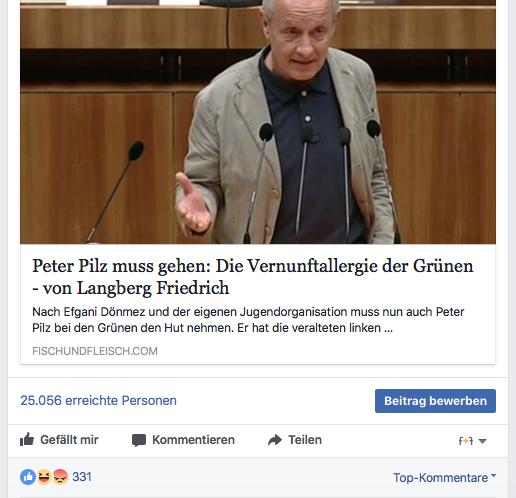
Task: Click the Kommentieren label
Action: tap(193, 440)
